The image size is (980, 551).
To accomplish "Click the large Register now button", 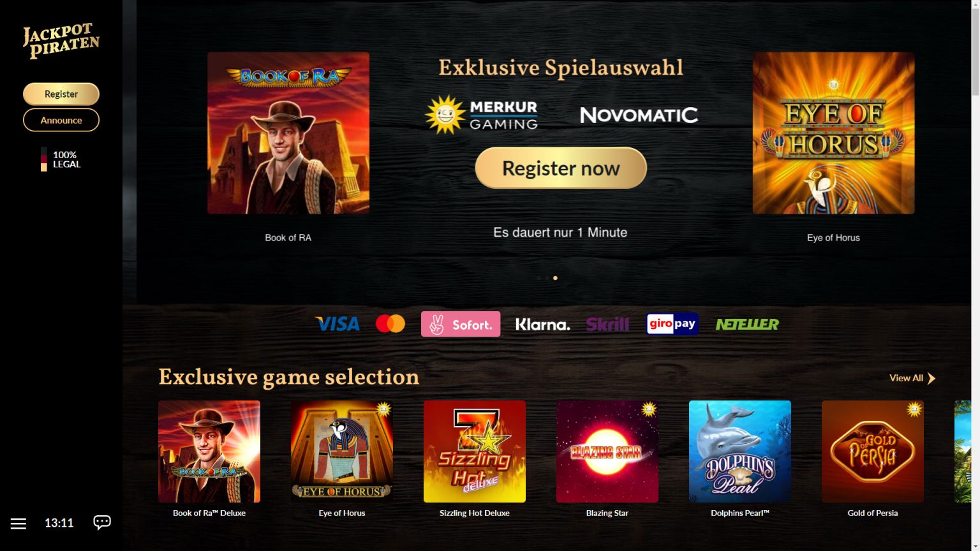I will [x=561, y=168].
